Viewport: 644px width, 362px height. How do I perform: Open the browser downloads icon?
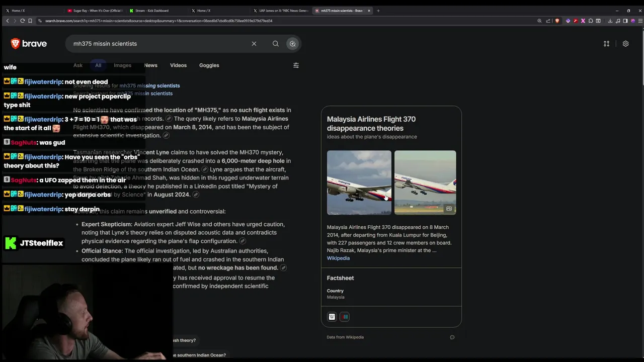(610, 21)
